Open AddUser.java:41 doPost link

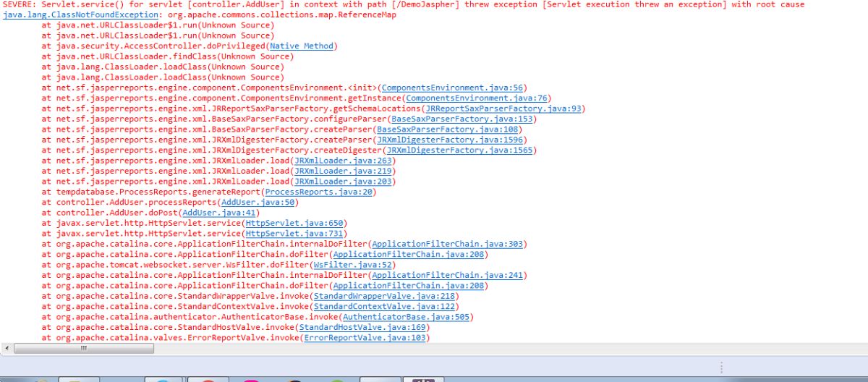[x=220, y=213]
